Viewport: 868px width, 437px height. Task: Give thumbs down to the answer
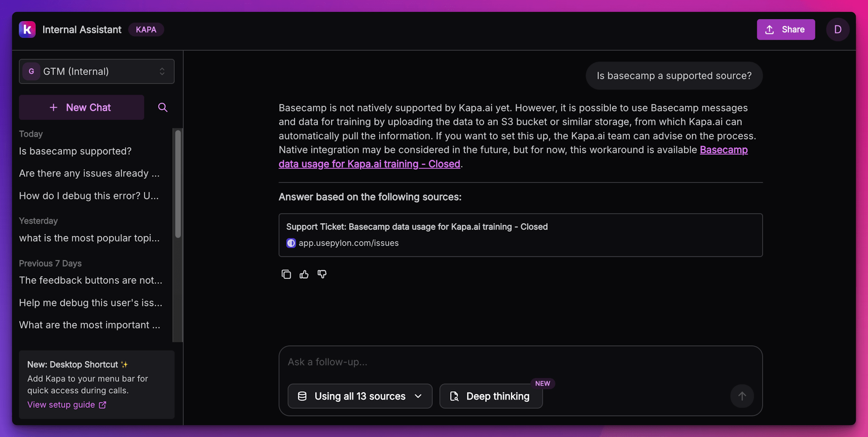[322, 274]
